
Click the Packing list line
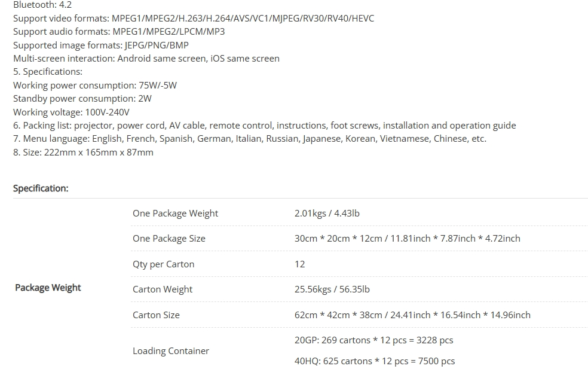pos(264,126)
